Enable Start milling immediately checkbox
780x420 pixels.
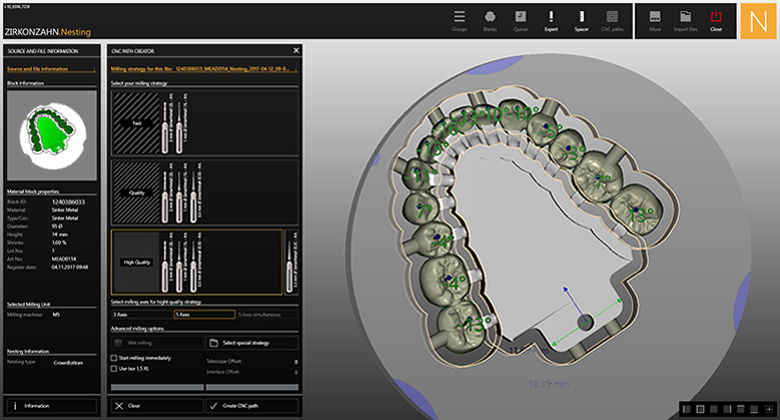click(x=113, y=357)
